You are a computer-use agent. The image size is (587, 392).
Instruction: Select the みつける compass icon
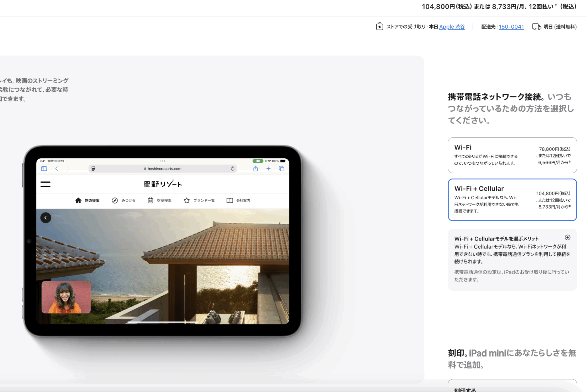[114, 200]
